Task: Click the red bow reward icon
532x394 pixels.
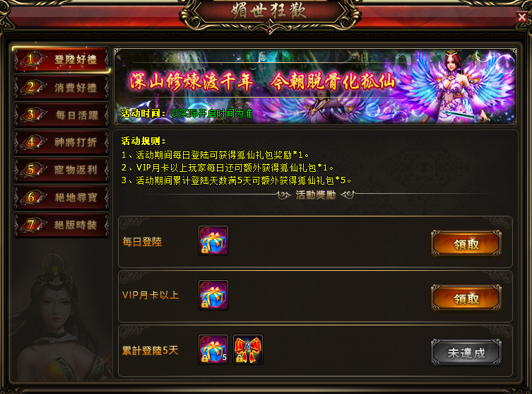Action: (x=248, y=349)
